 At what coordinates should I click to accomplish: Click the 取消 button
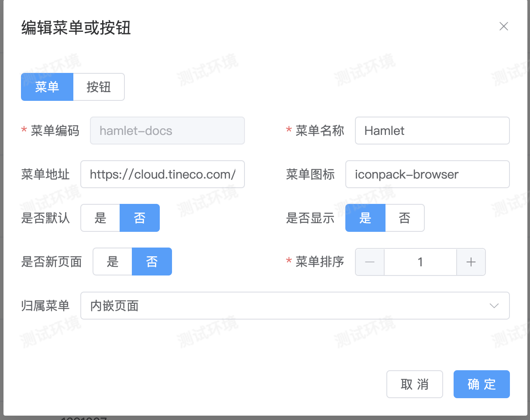(414, 384)
